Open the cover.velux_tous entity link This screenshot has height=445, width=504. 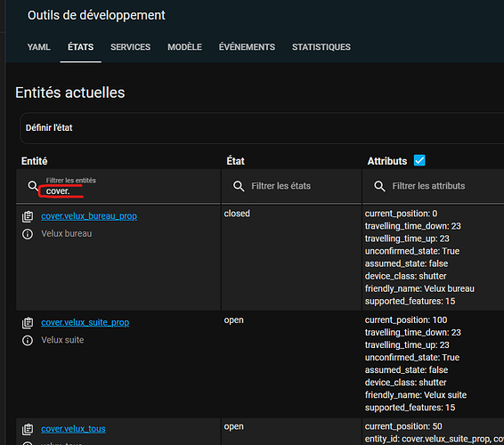coord(73,429)
